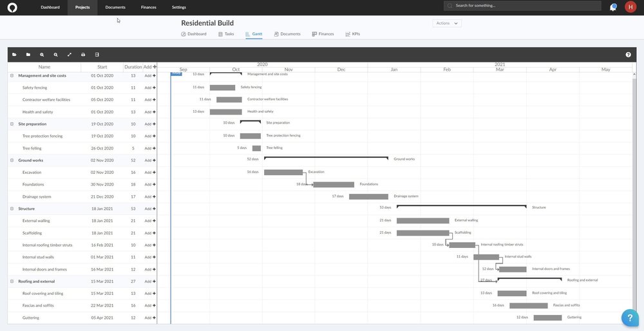Click the Internal roofing timber struts task name
Viewport: 644px width, 331px height.
(x=47, y=245)
